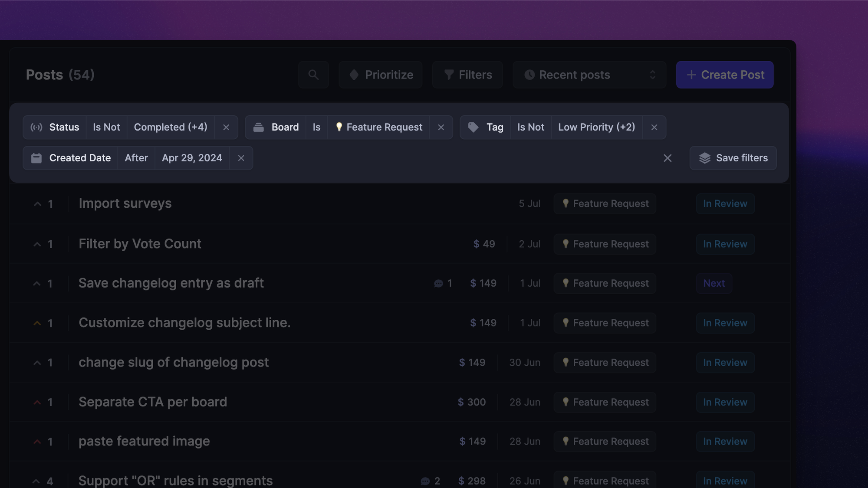Screen dimensions: 868x488
Task: Open the Filter by Vote Count post
Action: [x=140, y=244]
